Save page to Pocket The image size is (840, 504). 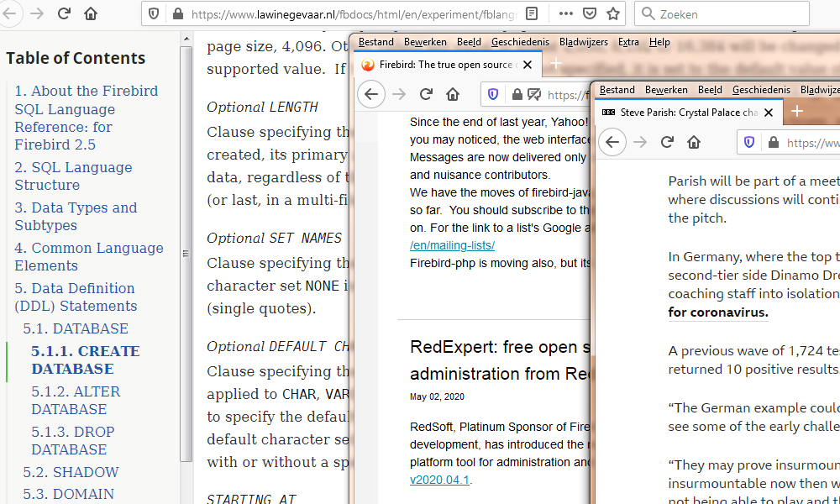590,14
